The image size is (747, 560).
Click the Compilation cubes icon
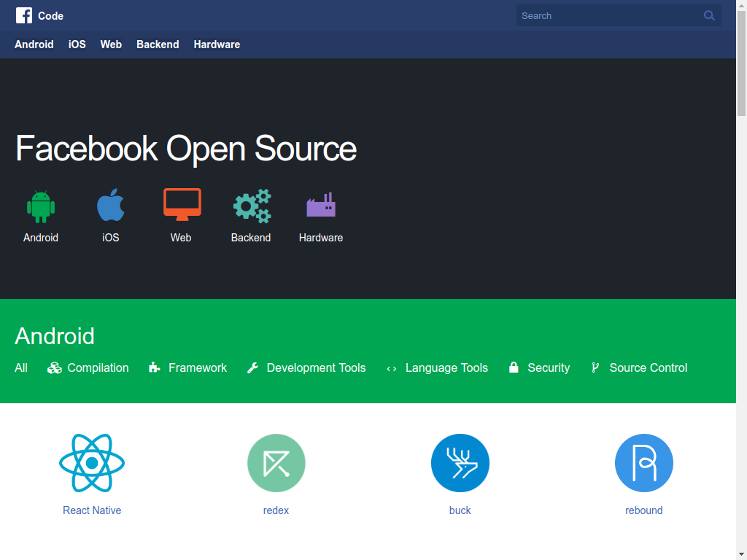pos(54,367)
